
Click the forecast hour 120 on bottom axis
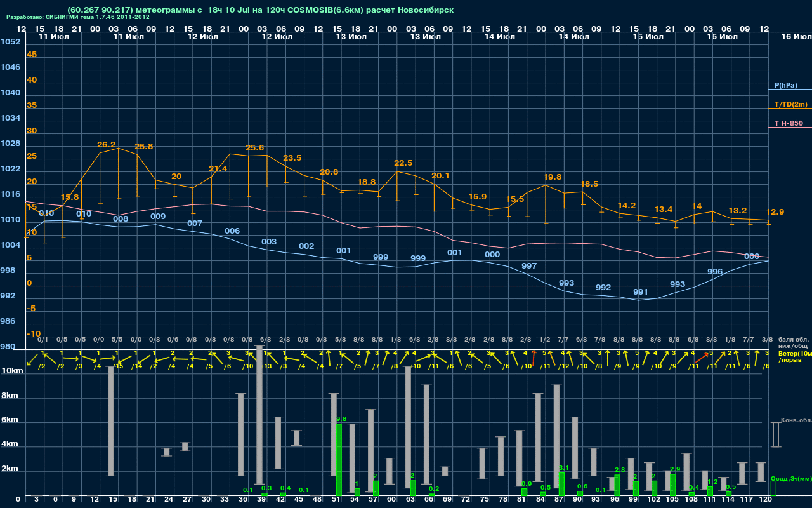766,500
